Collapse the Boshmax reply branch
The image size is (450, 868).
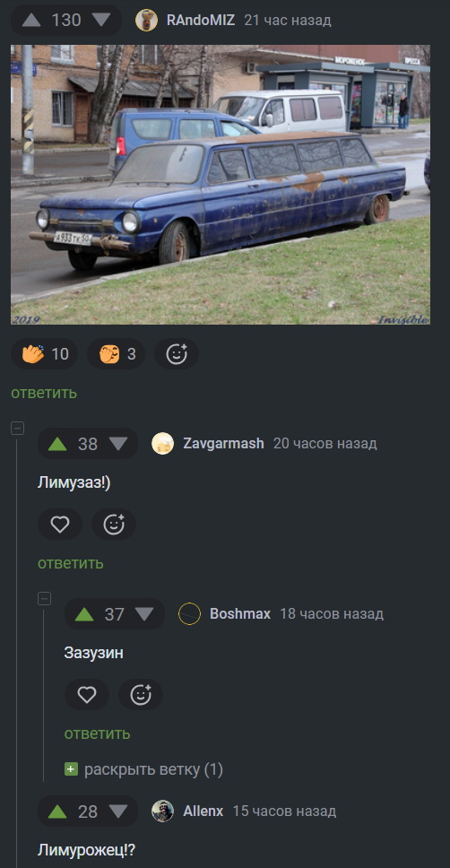click(44, 598)
